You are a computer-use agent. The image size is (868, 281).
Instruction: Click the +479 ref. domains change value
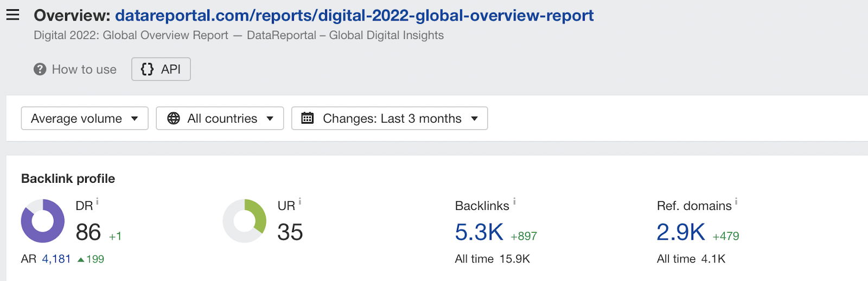[726, 236]
